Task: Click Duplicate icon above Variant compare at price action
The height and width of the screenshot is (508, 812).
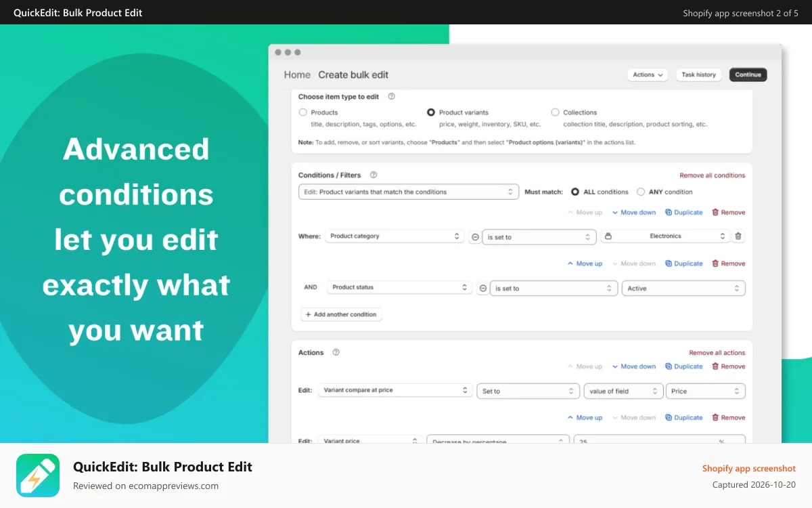Action: (669, 366)
